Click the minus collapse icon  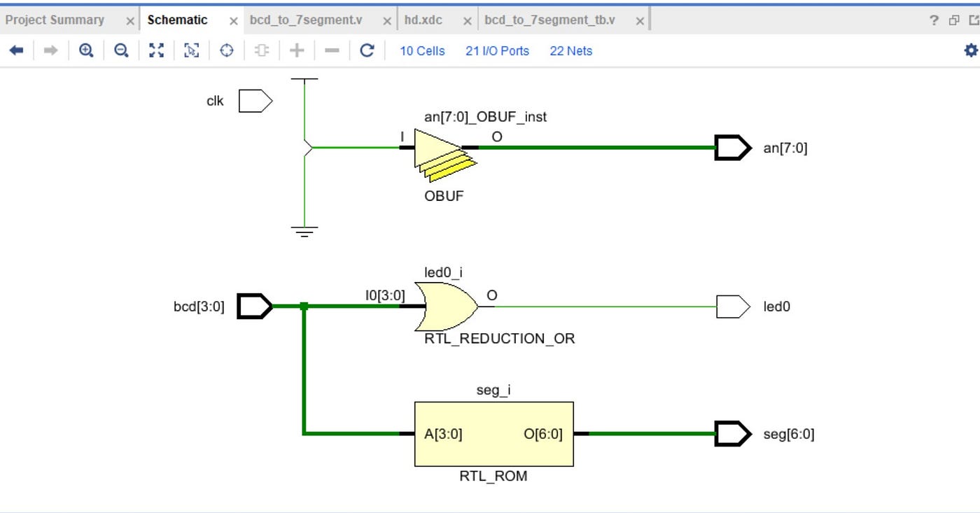click(x=332, y=50)
